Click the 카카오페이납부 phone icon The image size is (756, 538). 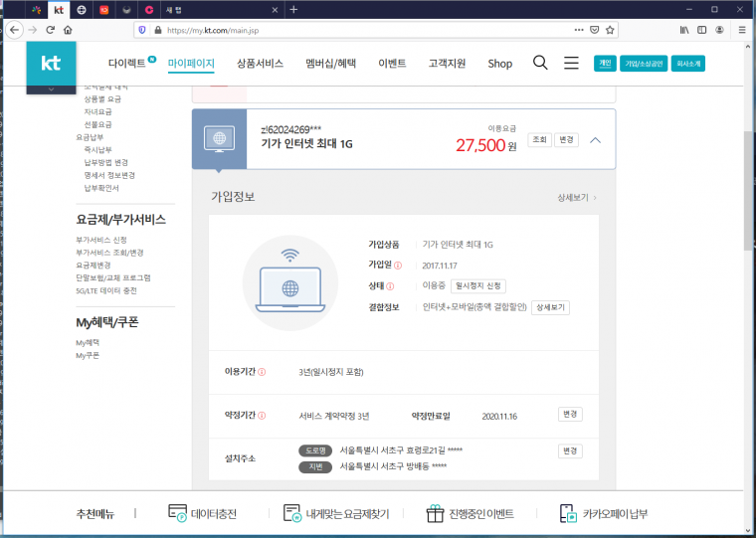(568, 513)
